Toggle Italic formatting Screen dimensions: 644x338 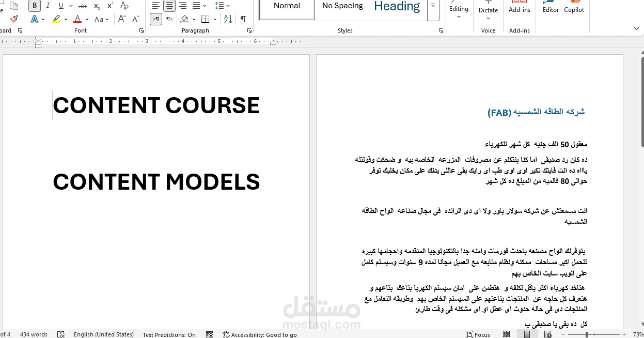[x=48, y=6]
